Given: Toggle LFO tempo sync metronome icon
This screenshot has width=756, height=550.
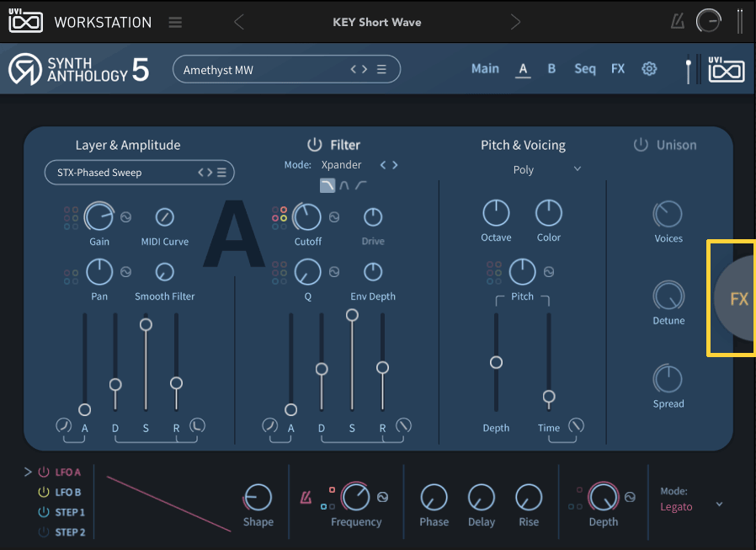Looking at the screenshot, I should pyautogui.click(x=306, y=497).
